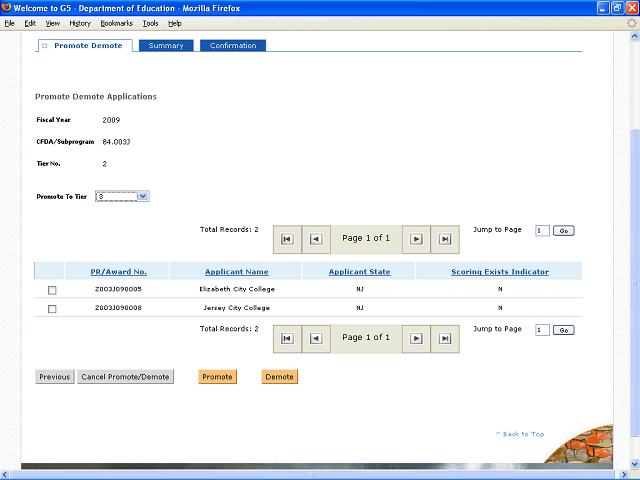The image size is (640, 480).
Task: Go to next page in top pager
Action: [416, 239]
